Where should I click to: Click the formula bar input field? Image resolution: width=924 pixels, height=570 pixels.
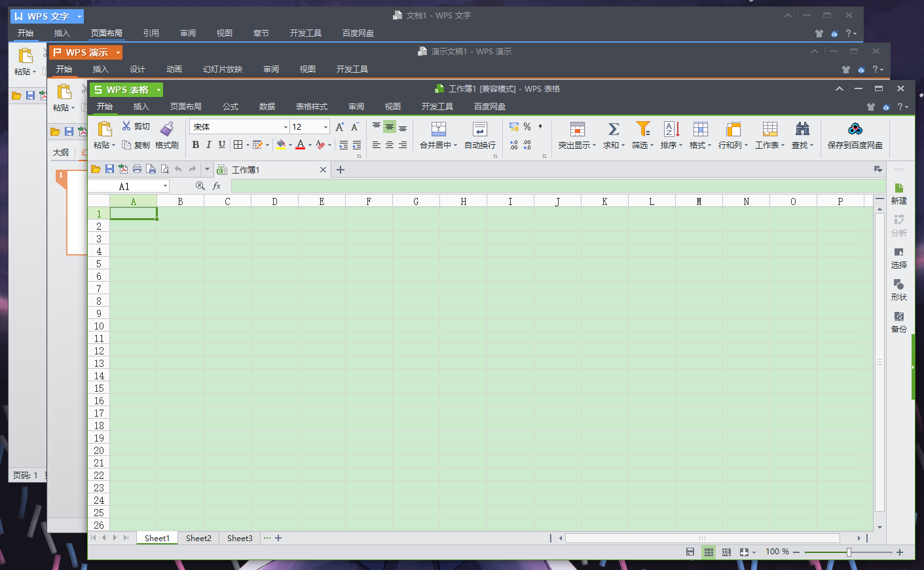550,187
